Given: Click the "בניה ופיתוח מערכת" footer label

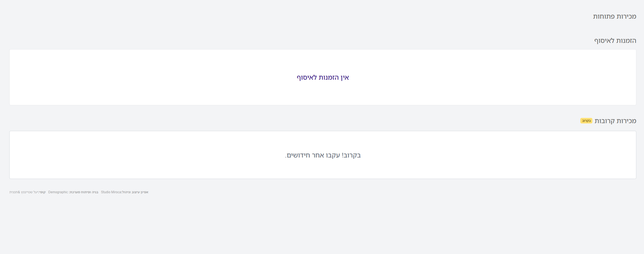Looking at the screenshot, I should tap(84, 192).
